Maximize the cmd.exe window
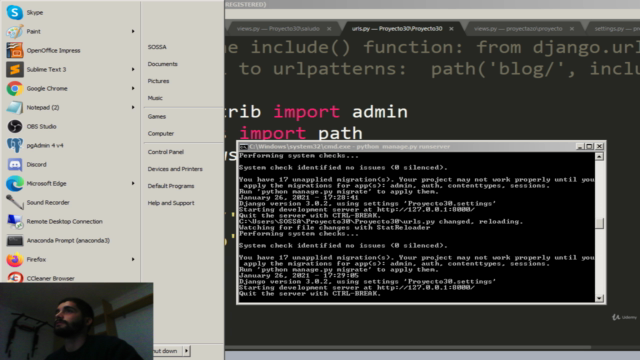The width and height of the screenshot is (640, 360). 589,147
